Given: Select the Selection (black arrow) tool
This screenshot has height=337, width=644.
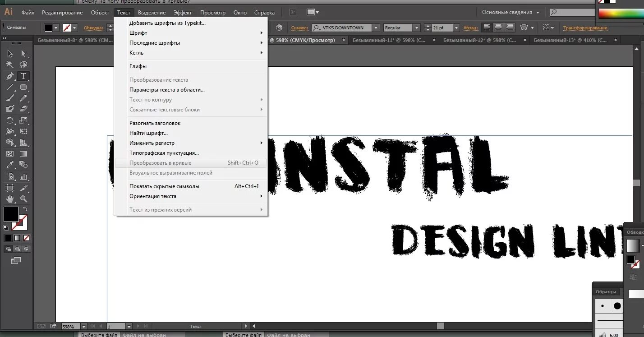Looking at the screenshot, I should (10, 54).
